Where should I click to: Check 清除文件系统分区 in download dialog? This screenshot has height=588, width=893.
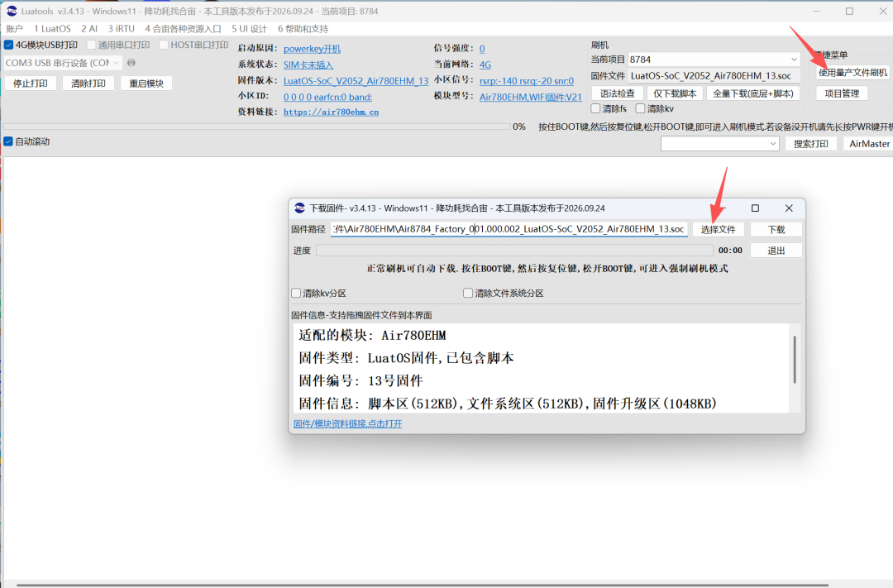coord(468,293)
